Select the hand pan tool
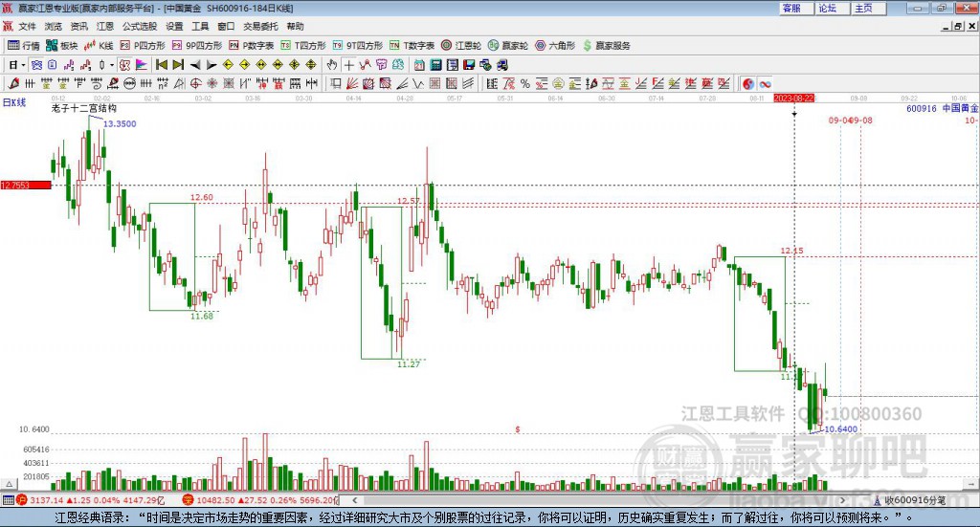This screenshot has width=980, height=527. point(332,65)
